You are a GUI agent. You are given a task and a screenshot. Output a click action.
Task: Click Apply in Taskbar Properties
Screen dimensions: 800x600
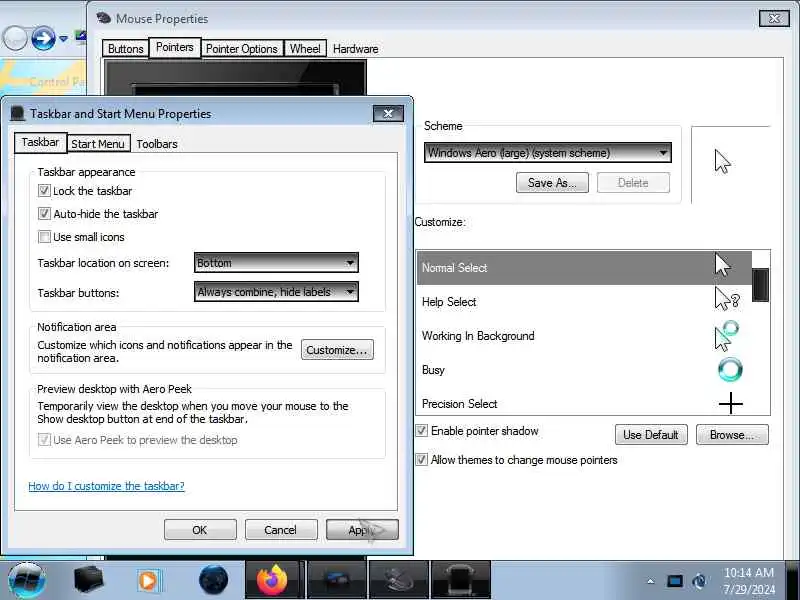tap(362, 530)
